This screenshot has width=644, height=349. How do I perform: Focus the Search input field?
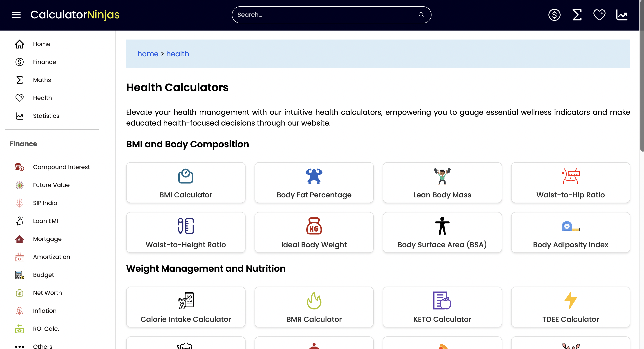pyautogui.click(x=331, y=15)
